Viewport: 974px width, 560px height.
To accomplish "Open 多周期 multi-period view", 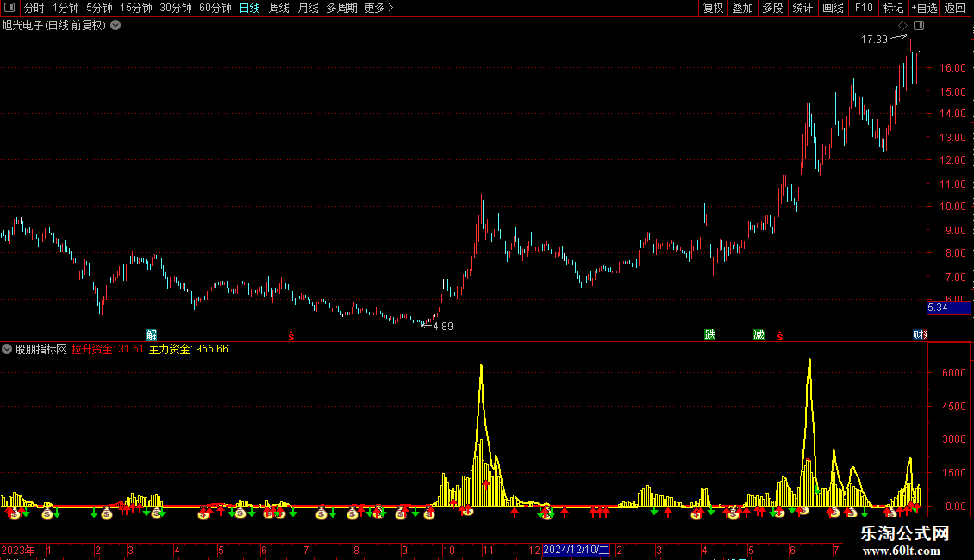I will pyautogui.click(x=341, y=8).
